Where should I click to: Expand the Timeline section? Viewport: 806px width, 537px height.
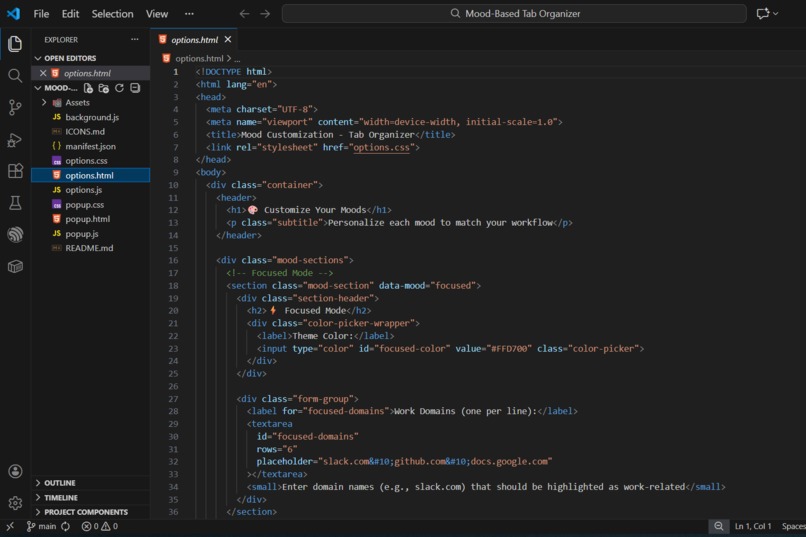click(61, 497)
